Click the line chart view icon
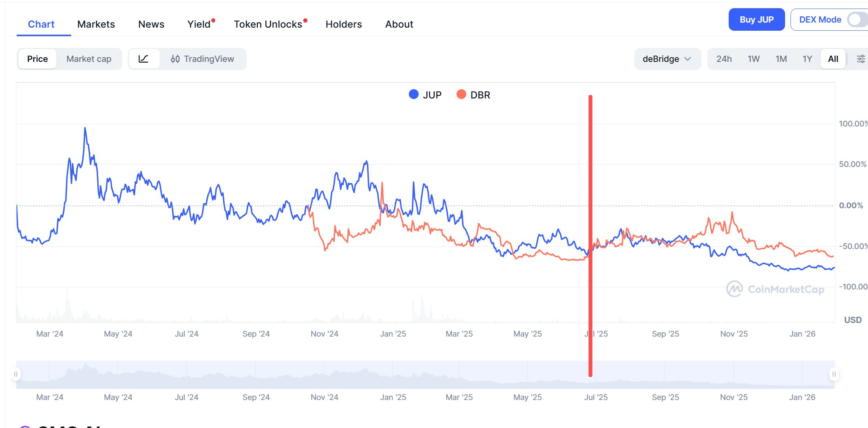868x428 pixels. [144, 59]
